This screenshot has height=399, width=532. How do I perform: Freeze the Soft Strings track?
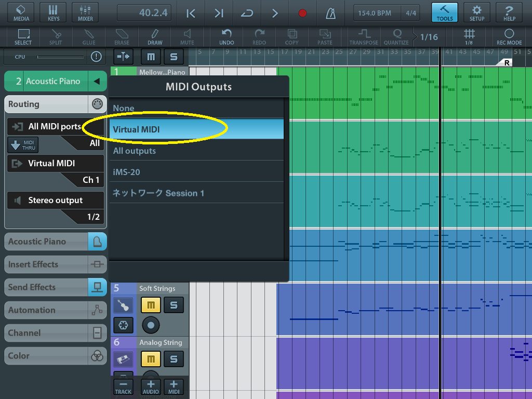coord(123,325)
